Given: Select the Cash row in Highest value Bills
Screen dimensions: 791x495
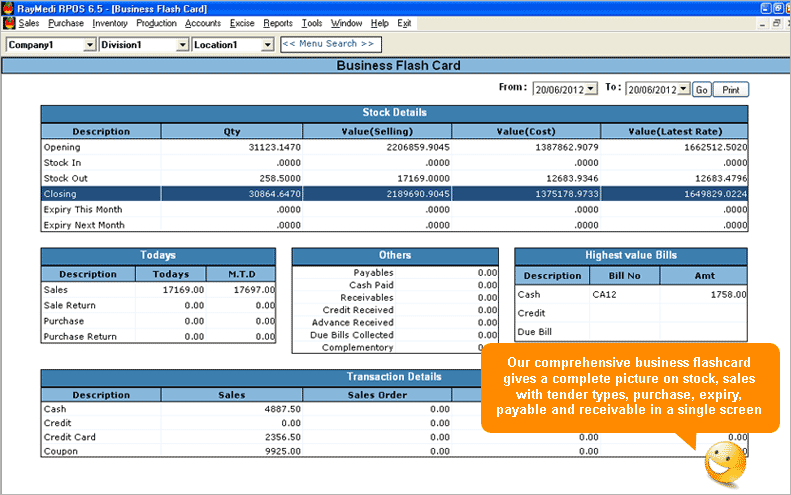Looking at the screenshot, I should [630, 294].
